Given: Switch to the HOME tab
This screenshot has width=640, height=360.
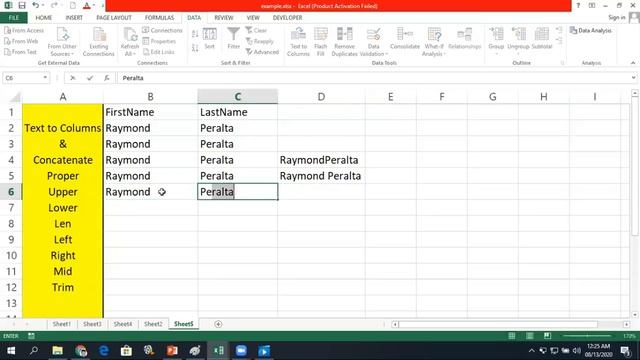Looking at the screenshot, I should coord(43,18).
